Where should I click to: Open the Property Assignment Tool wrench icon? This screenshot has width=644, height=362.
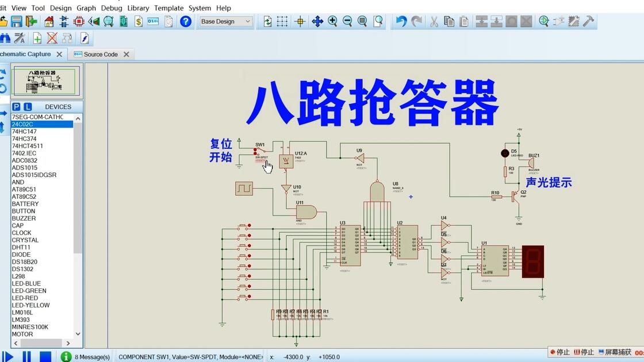point(20,38)
